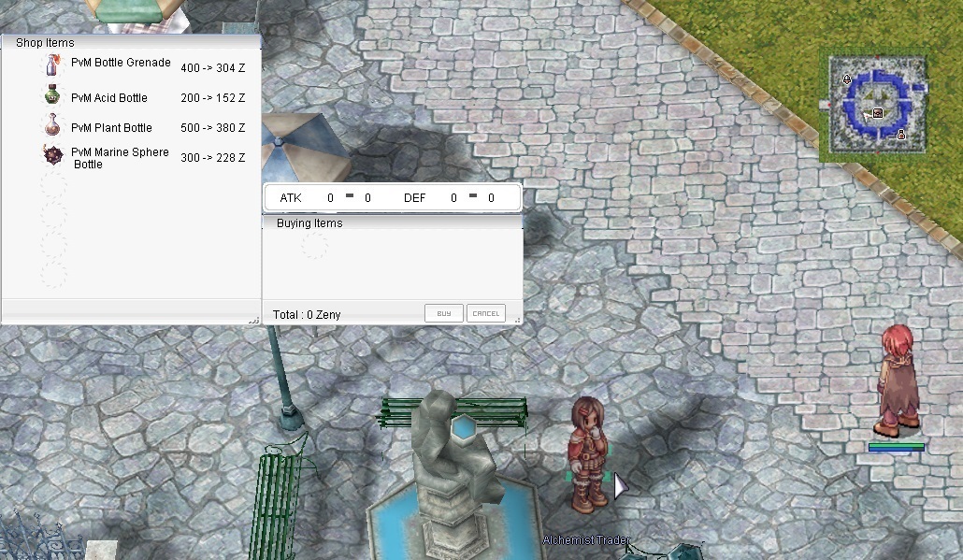Select the PvM Bottle Grenade icon

tap(53, 65)
